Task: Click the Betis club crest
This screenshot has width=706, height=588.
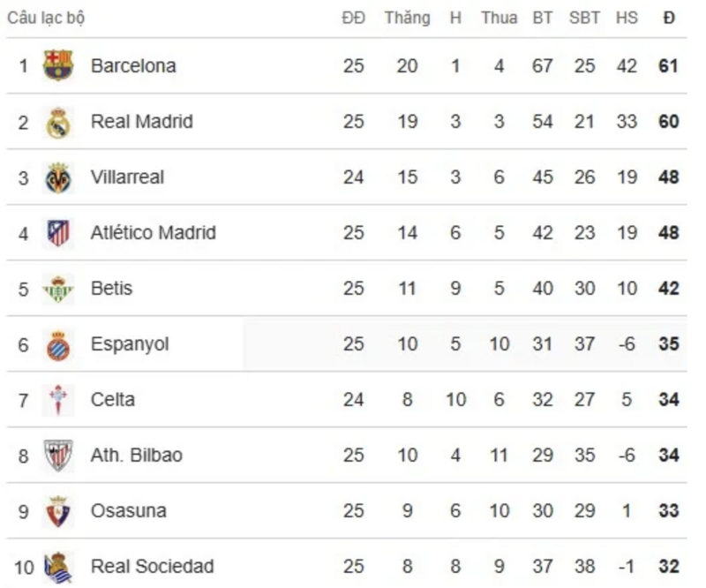Action: pos(58,289)
